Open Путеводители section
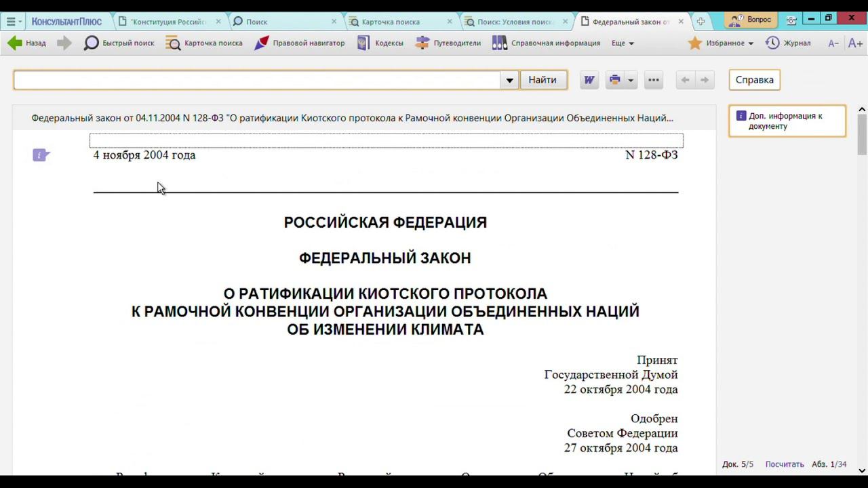Screen dimensions: 868x488 [x=448, y=43]
